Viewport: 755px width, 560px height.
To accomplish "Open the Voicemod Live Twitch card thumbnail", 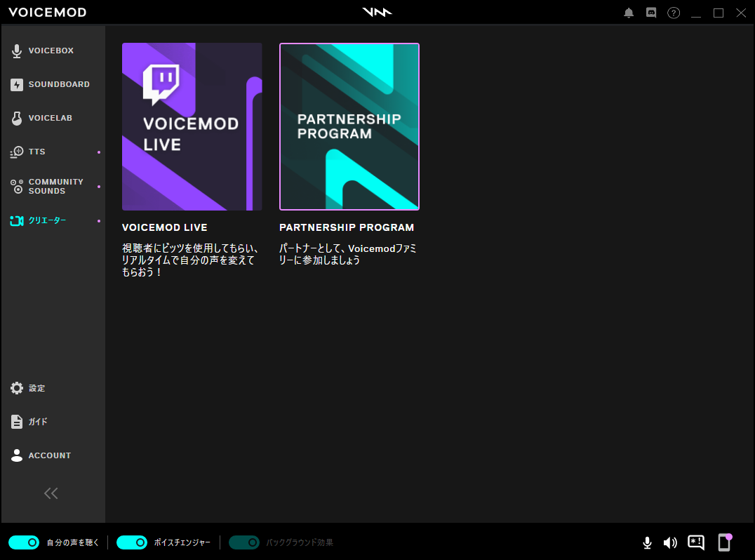I will pyautogui.click(x=192, y=126).
